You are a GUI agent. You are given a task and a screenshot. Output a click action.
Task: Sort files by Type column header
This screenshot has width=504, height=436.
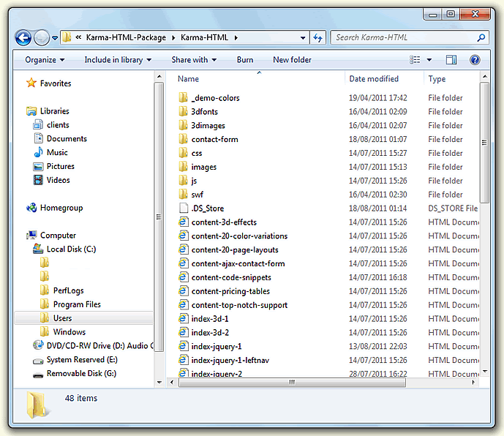click(437, 79)
